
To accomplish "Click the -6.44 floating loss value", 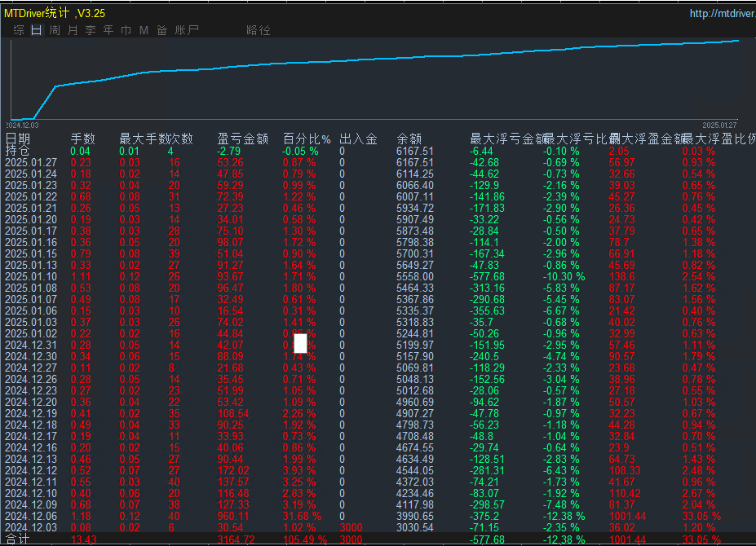I will click(482, 151).
